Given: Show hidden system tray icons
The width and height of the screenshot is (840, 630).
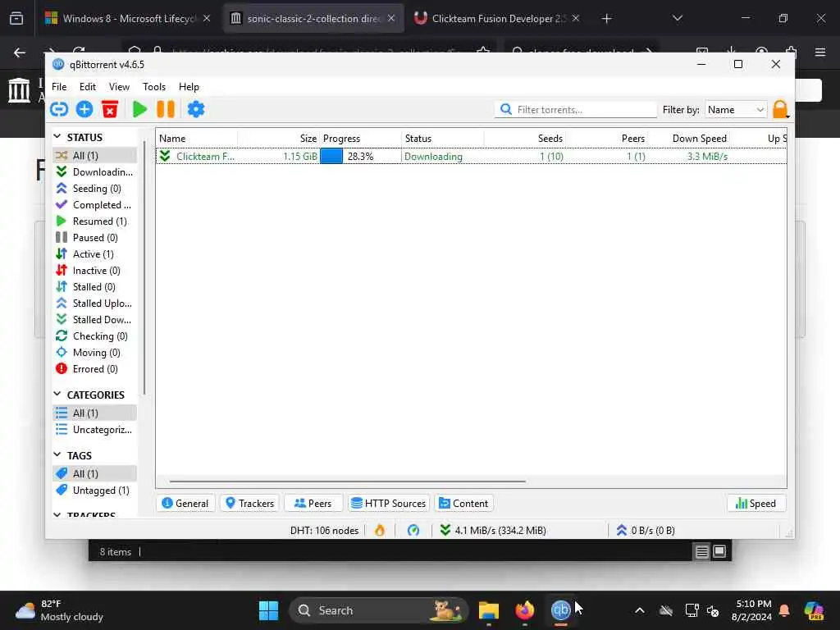Looking at the screenshot, I should (x=640, y=610).
